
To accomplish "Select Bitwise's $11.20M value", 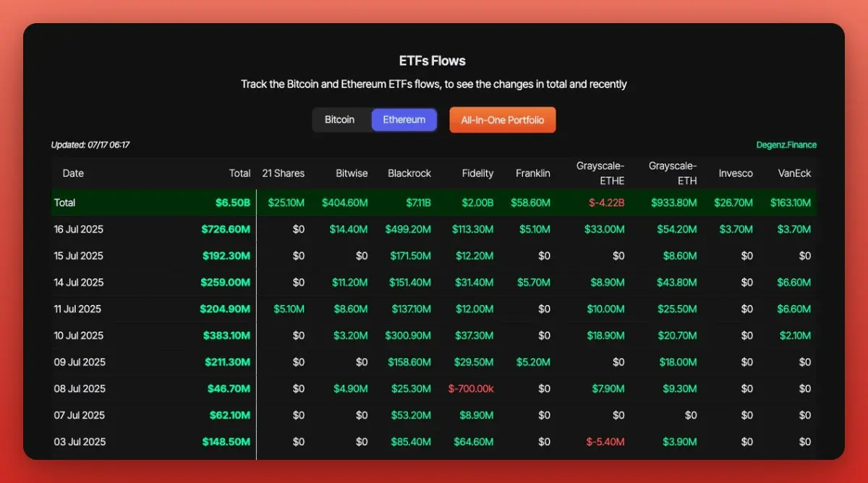I will point(350,282).
